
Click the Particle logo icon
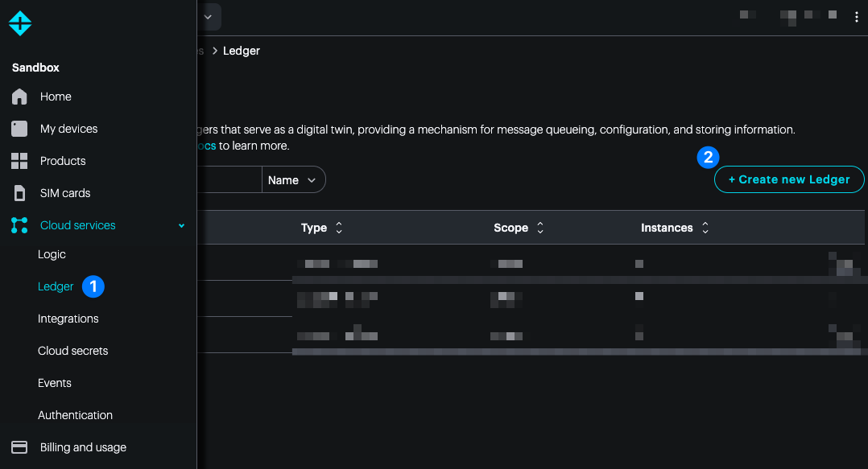click(20, 23)
